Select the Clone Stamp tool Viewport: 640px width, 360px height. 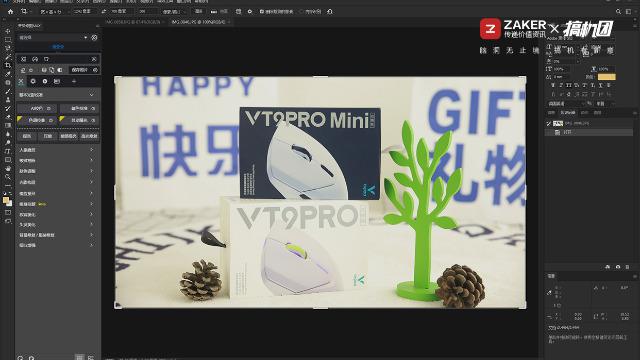pyautogui.click(x=8, y=100)
